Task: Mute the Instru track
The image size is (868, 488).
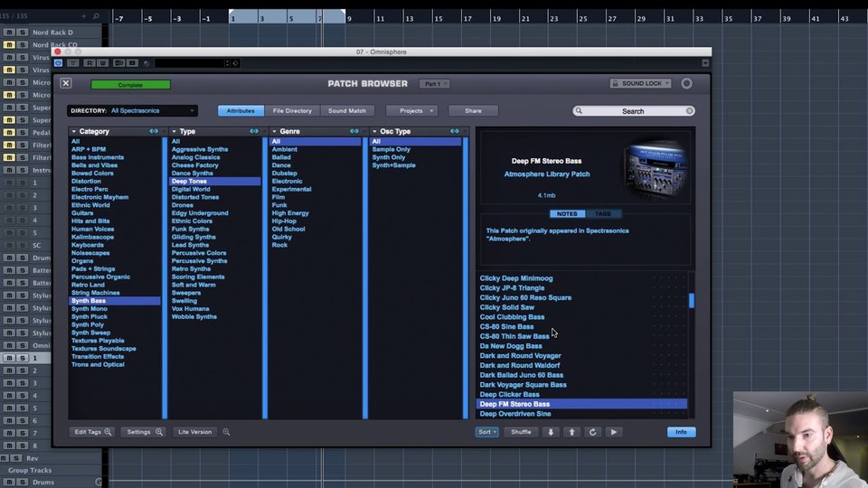Action: coord(9,170)
